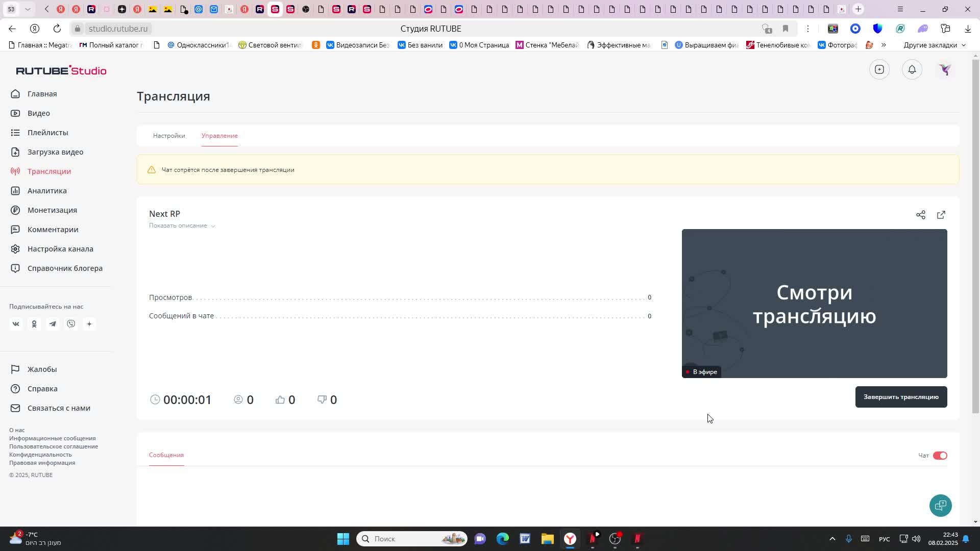Image resolution: width=980 pixels, height=551 pixels.
Task: Disable the Чат toggle
Action: pyautogui.click(x=940, y=456)
